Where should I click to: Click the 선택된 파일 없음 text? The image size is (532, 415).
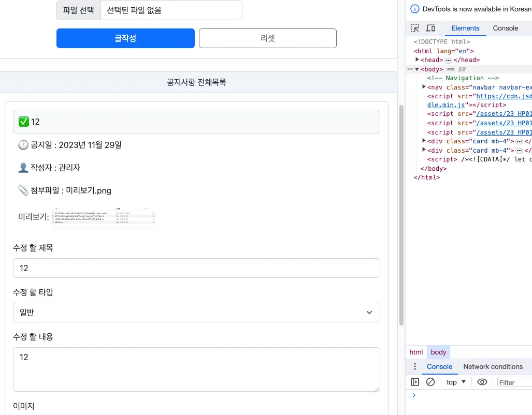click(x=134, y=10)
